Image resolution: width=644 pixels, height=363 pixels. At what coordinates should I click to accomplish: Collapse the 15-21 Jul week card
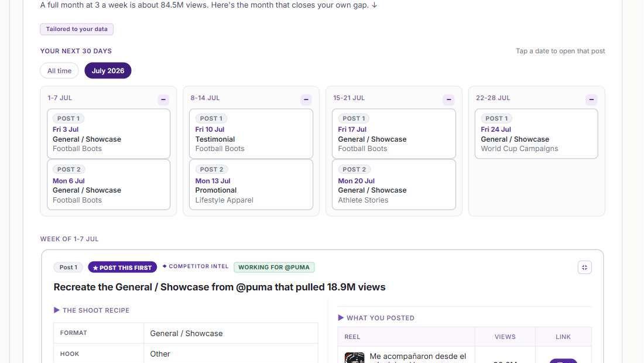448,100
